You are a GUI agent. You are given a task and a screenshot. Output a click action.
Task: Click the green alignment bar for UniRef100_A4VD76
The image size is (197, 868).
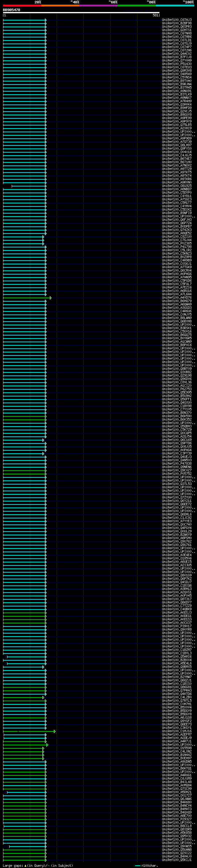click(27, 298)
